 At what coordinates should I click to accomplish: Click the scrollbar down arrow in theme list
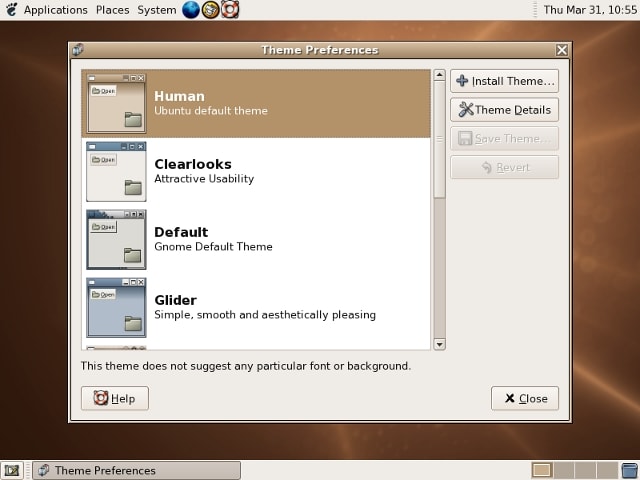click(x=439, y=344)
